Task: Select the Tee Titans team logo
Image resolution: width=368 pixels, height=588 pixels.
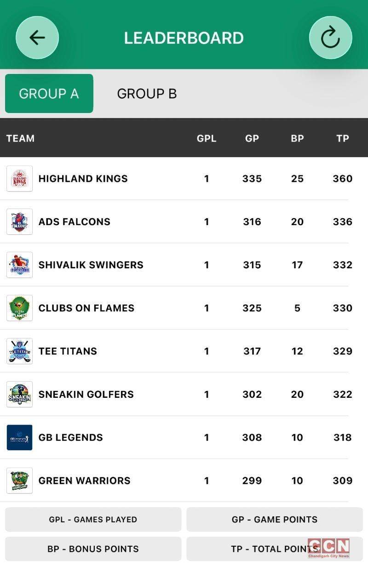Action: point(20,351)
